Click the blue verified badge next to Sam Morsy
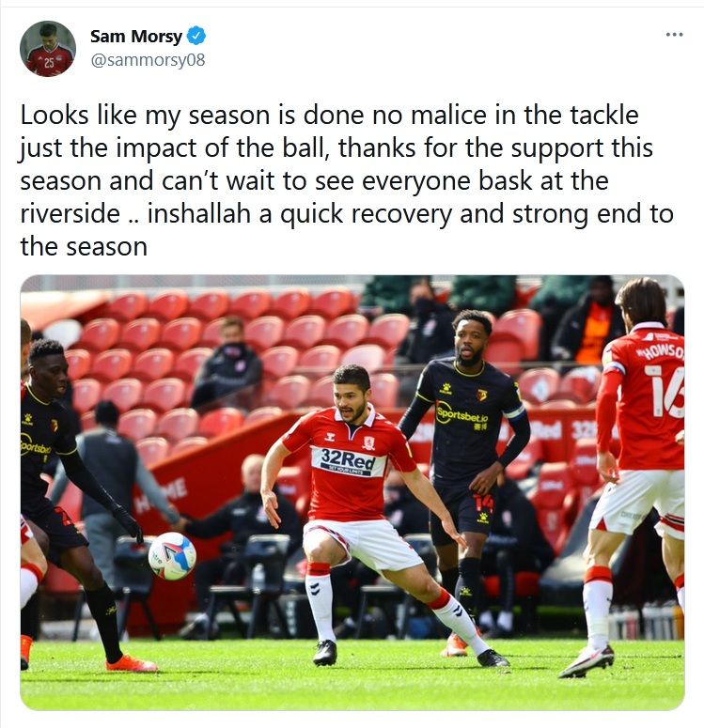 coord(196,36)
